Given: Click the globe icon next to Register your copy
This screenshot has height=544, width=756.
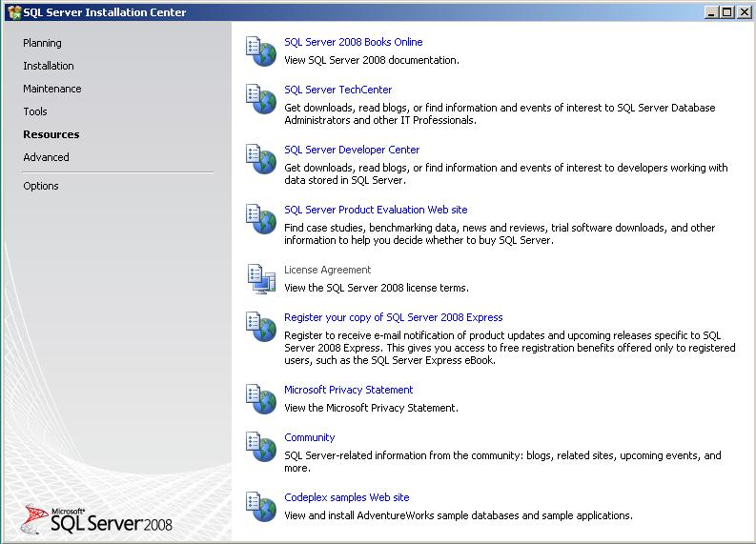Looking at the screenshot, I should pos(261,327).
